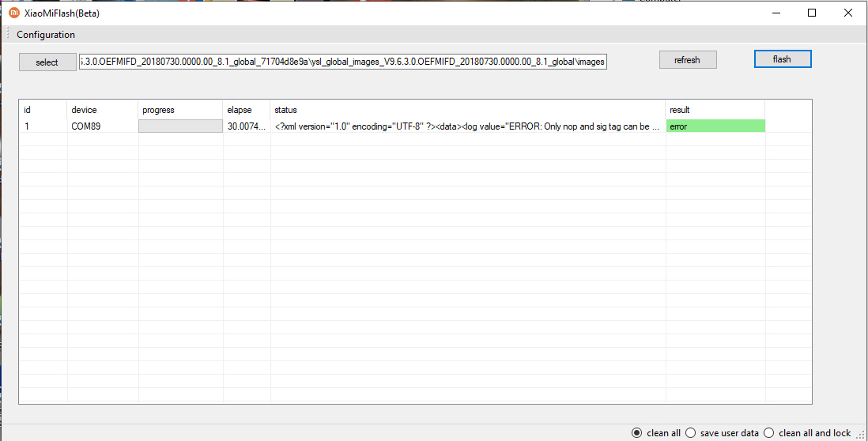Click the result column header
868x441 pixels.
[715, 110]
